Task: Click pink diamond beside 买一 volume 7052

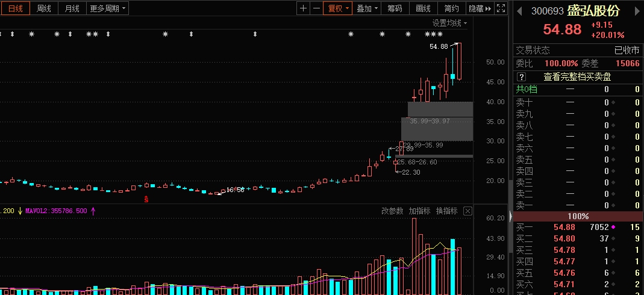Action: coord(614,227)
